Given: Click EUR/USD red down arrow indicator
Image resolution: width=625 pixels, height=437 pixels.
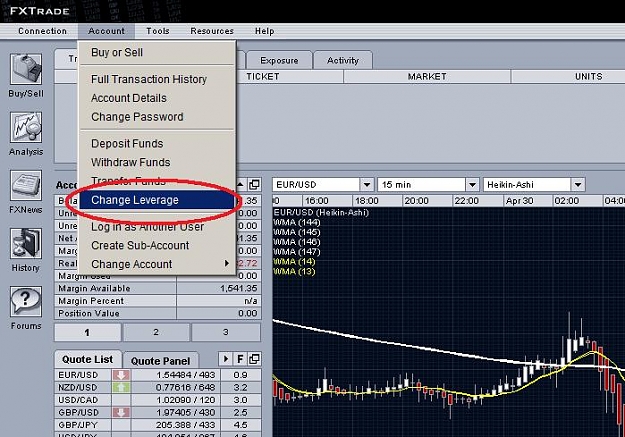Looking at the screenshot, I should pos(121,375).
